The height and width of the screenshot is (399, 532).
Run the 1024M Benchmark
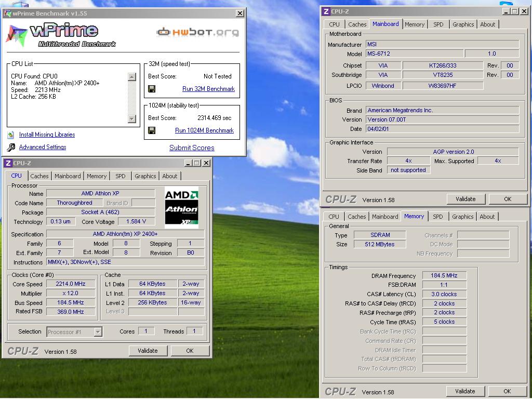[204, 130]
